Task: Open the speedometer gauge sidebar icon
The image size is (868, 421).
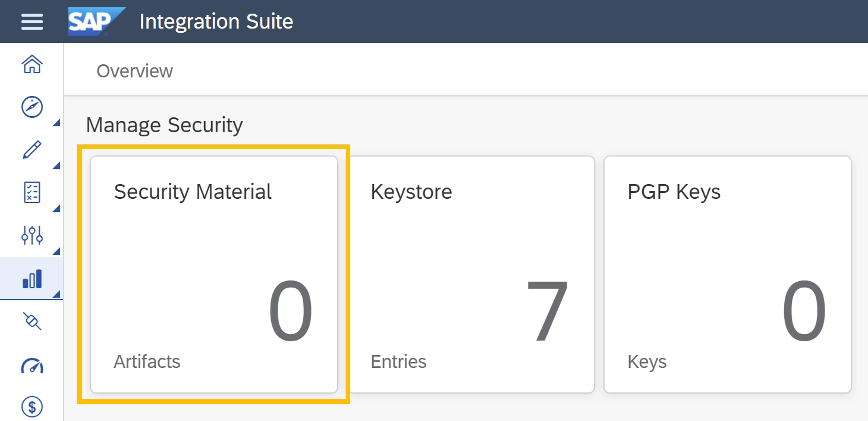Action: tap(32, 366)
